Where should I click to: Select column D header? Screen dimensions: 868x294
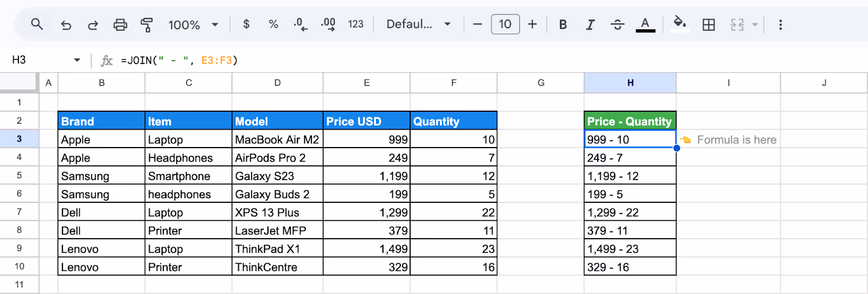point(278,83)
